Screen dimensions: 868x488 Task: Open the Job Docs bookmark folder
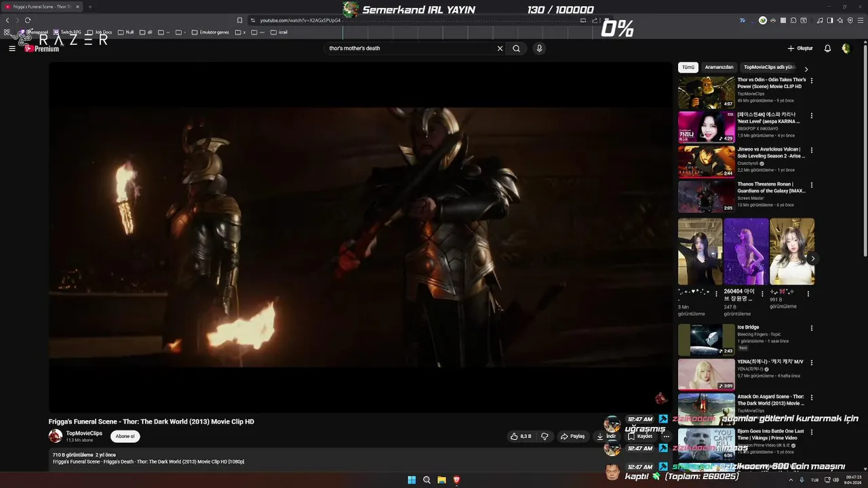tap(100, 32)
